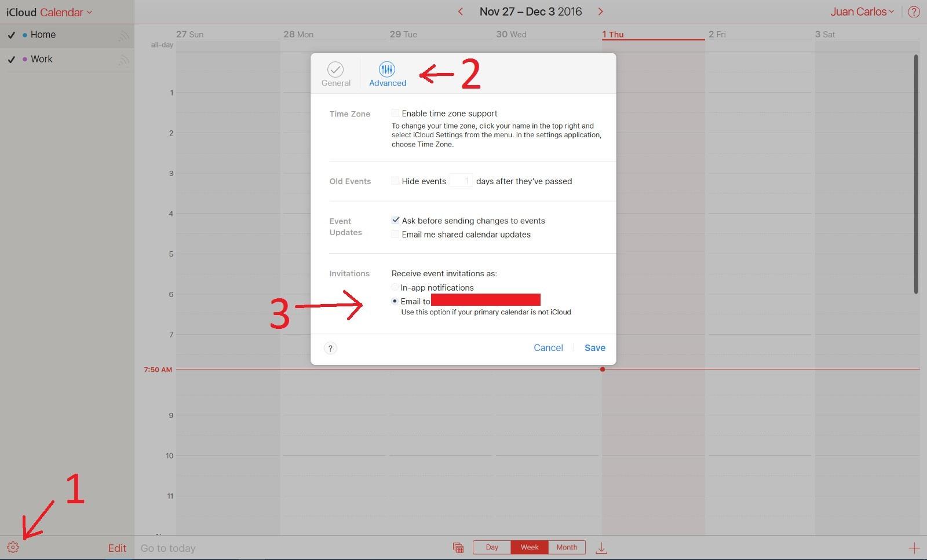
Task: Open the Juan Carlos account menu
Action: pyautogui.click(x=862, y=12)
